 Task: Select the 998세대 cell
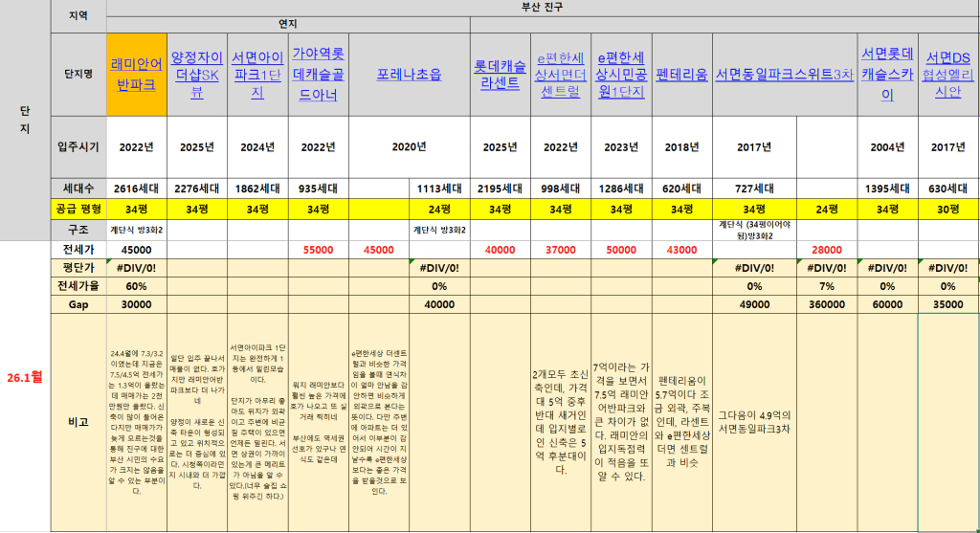point(561,189)
